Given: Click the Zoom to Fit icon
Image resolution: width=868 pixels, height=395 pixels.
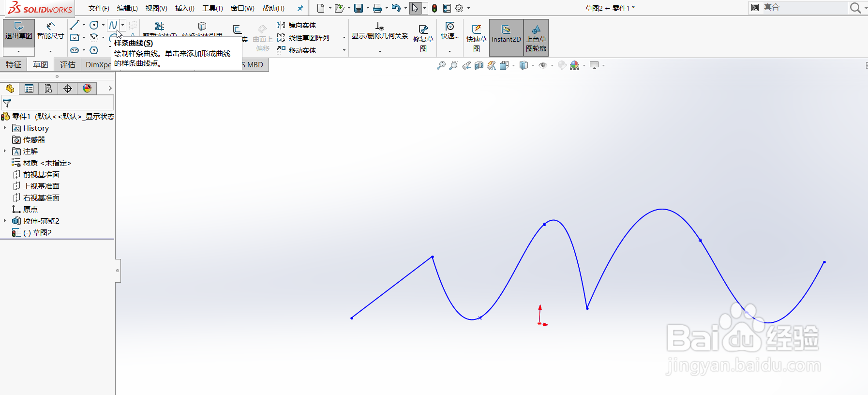Looking at the screenshot, I should 441,65.
